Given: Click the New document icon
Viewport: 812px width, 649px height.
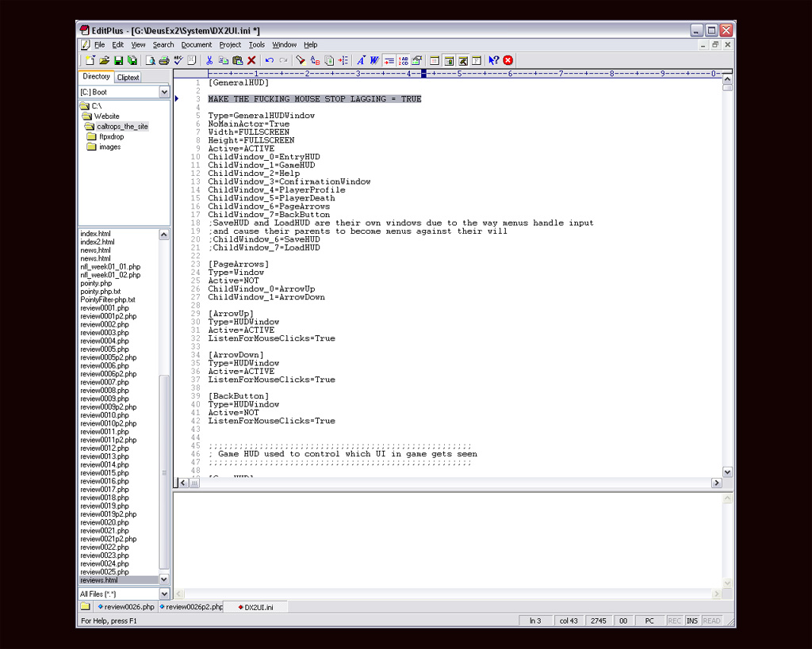Looking at the screenshot, I should (90, 60).
